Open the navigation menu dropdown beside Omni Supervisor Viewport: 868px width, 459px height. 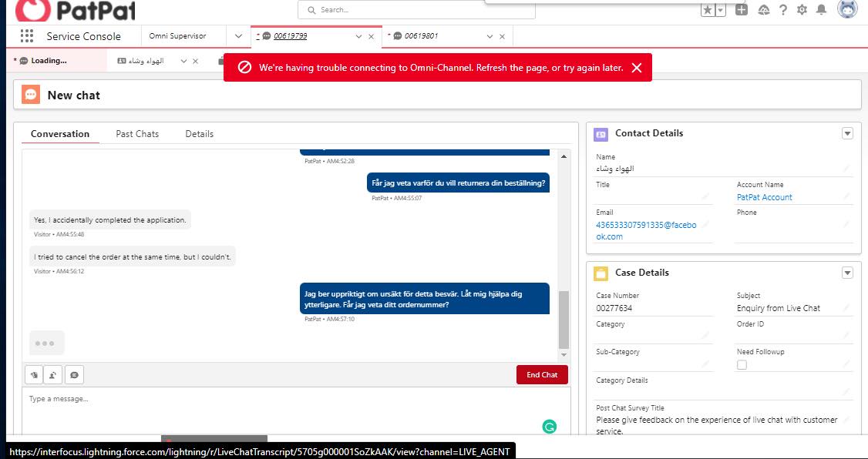pos(237,36)
